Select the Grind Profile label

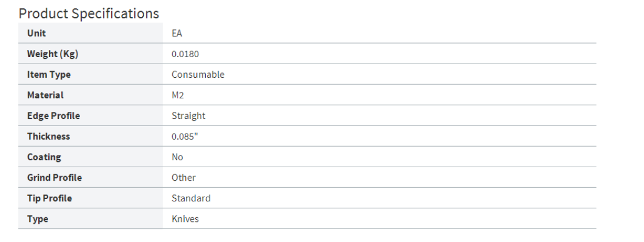coord(54,178)
